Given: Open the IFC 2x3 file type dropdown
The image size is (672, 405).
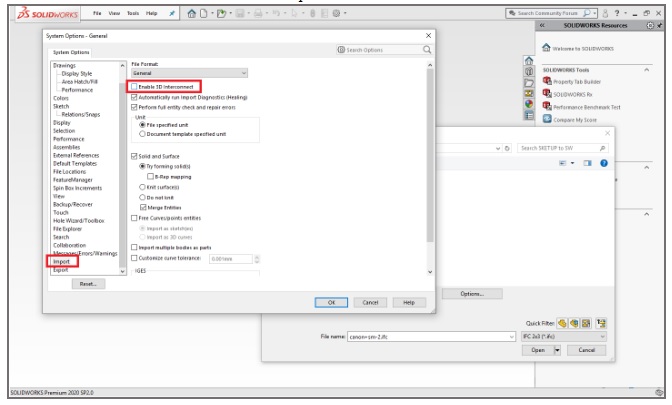Looking at the screenshot, I should point(564,336).
